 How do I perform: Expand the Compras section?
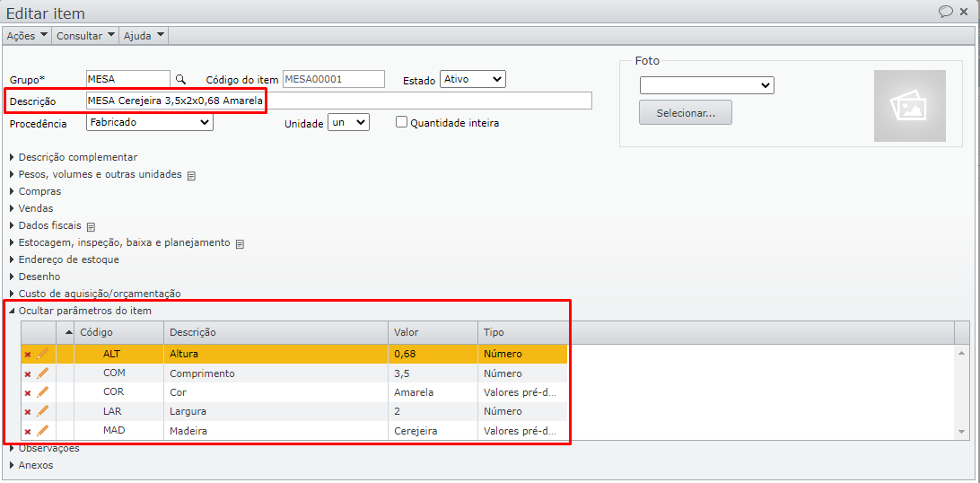(x=36, y=191)
